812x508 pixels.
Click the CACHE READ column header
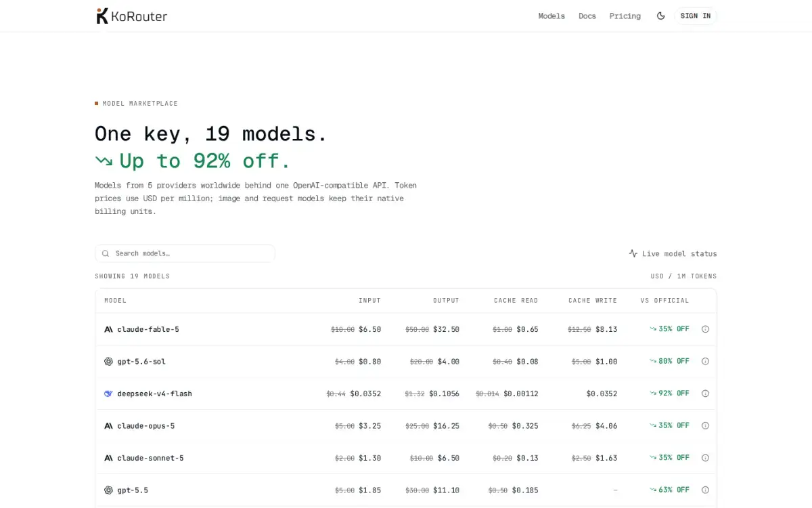point(516,300)
